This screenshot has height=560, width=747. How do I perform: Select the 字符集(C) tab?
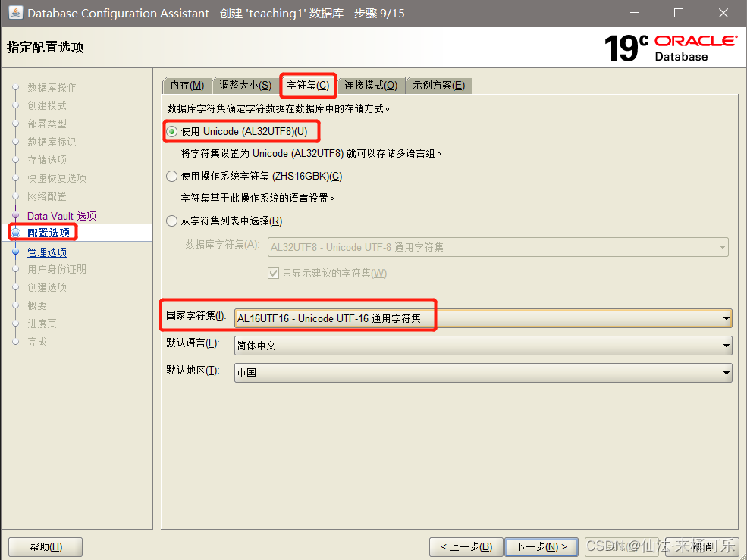308,85
